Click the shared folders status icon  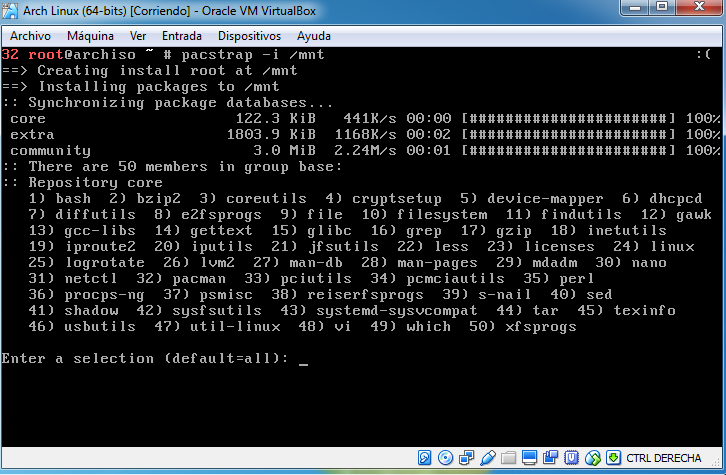508,458
